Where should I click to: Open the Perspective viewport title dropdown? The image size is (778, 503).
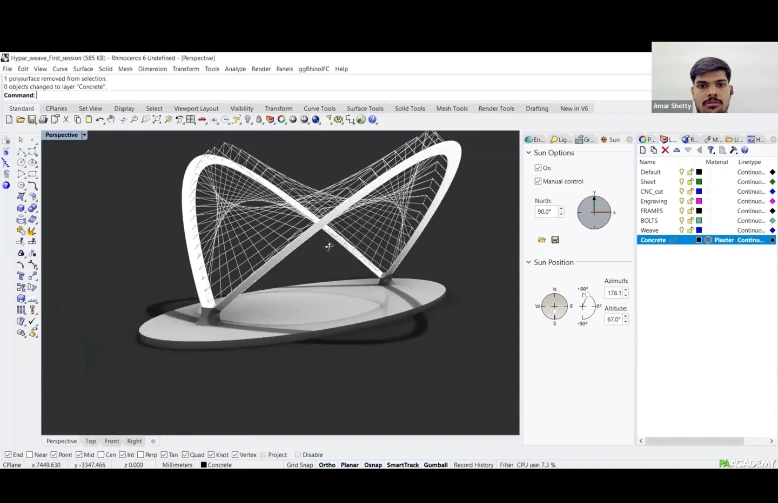[84, 135]
